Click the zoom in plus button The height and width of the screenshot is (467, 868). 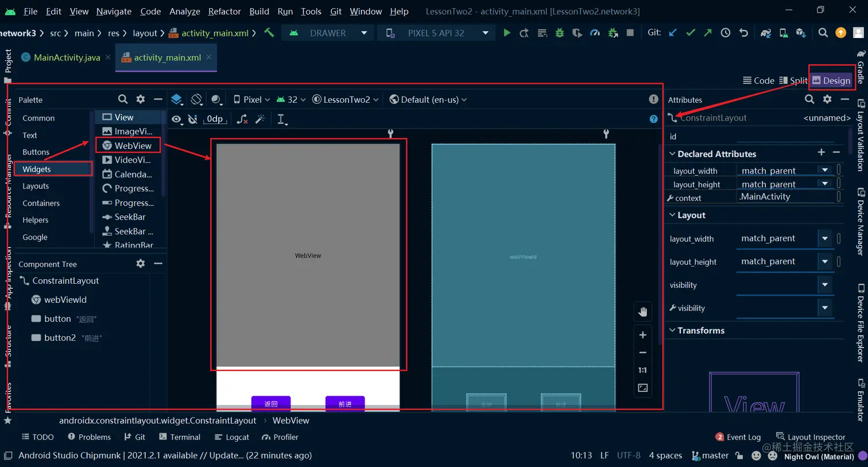click(643, 335)
